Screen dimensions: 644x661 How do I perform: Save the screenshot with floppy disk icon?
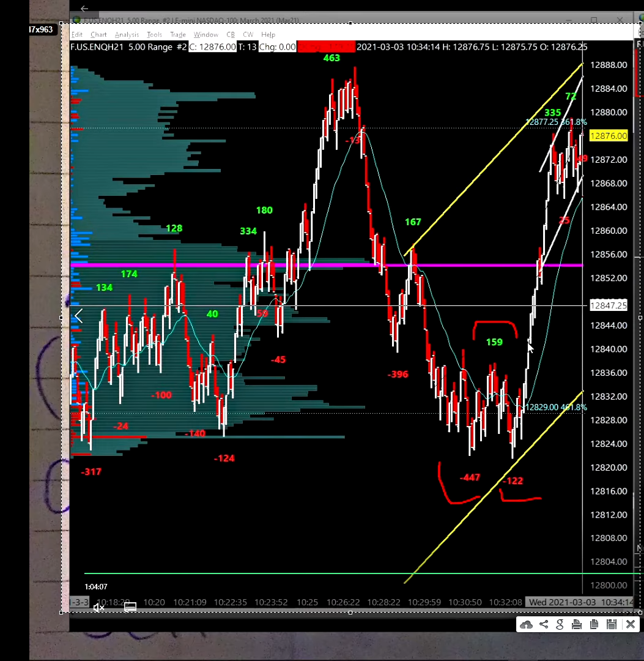pos(612,624)
